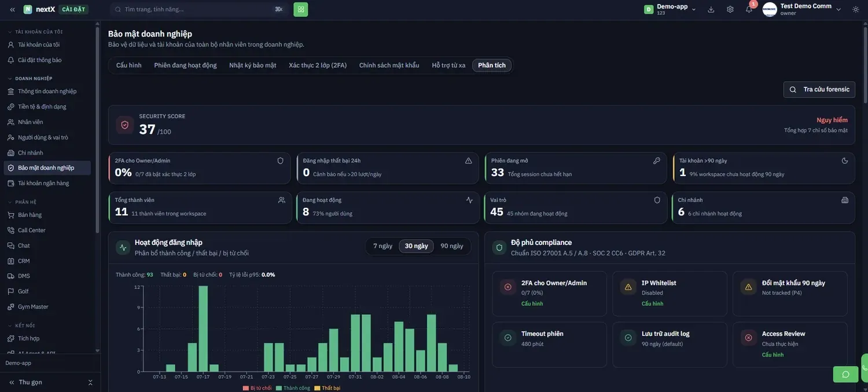
Task: Open the green chat bubble widget
Action: [845, 374]
